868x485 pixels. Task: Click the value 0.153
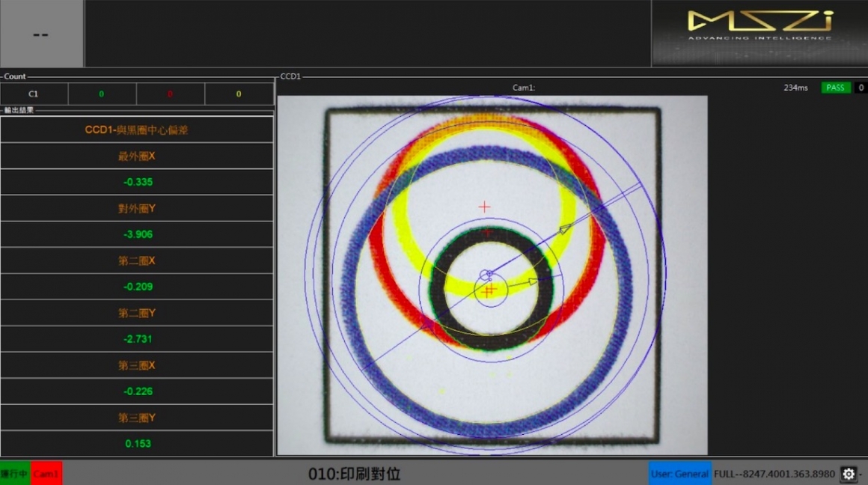pos(137,444)
